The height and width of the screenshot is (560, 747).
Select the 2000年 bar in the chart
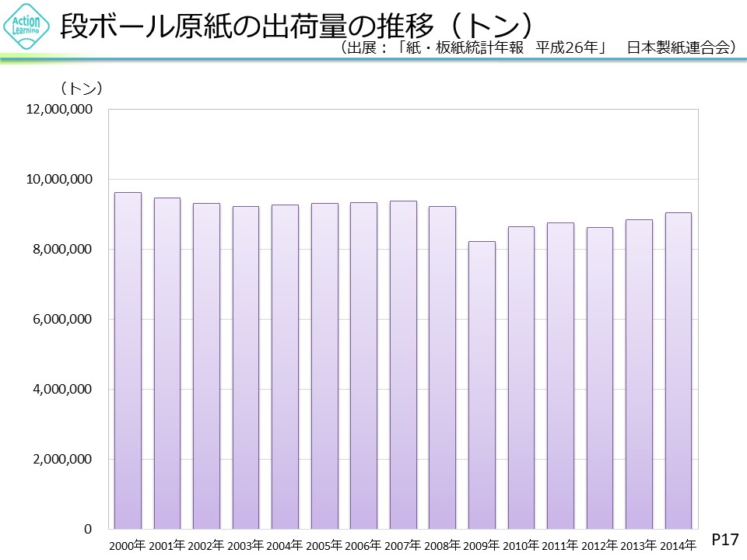pyautogui.click(x=128, y=360)
